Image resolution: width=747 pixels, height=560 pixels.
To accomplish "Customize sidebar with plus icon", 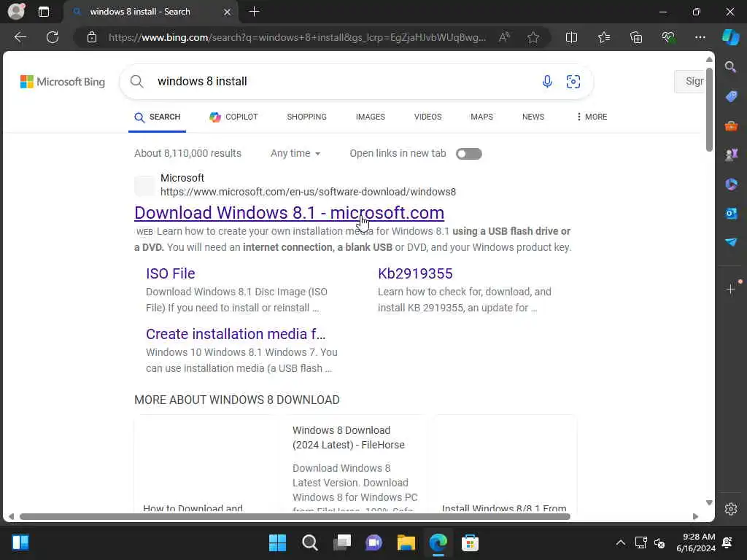I will pyautogui.click(x=731, y=289).
